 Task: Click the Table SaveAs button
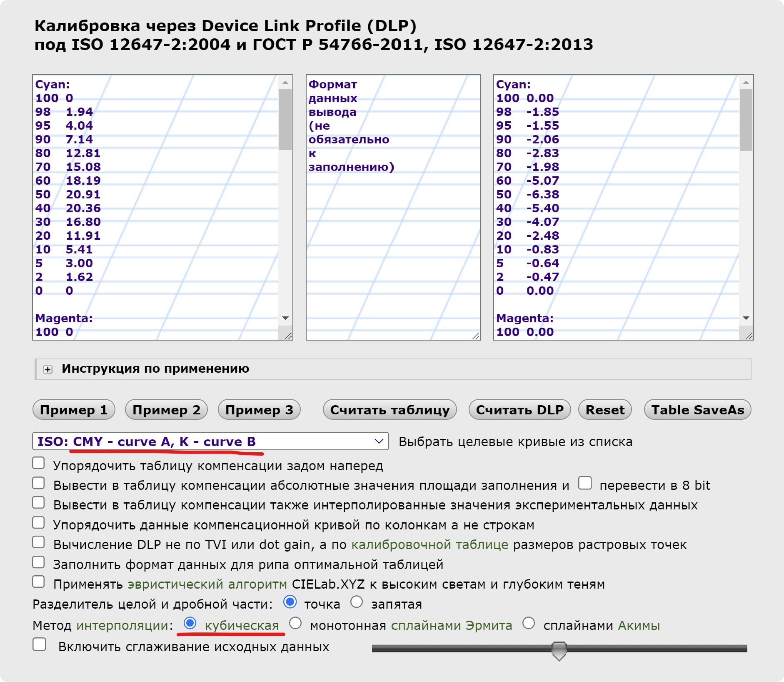point(697,410)
